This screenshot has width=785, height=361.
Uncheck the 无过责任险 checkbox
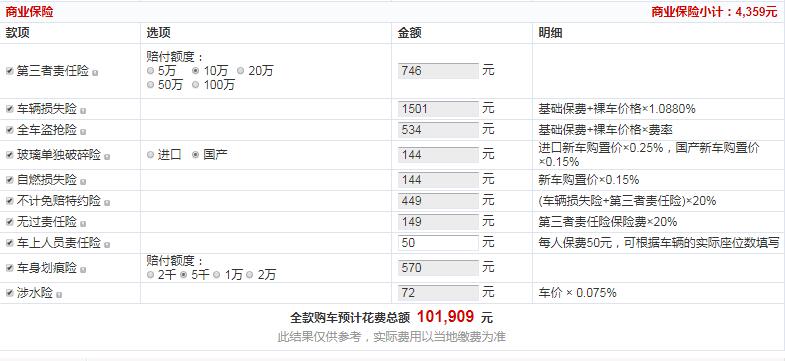10,222
